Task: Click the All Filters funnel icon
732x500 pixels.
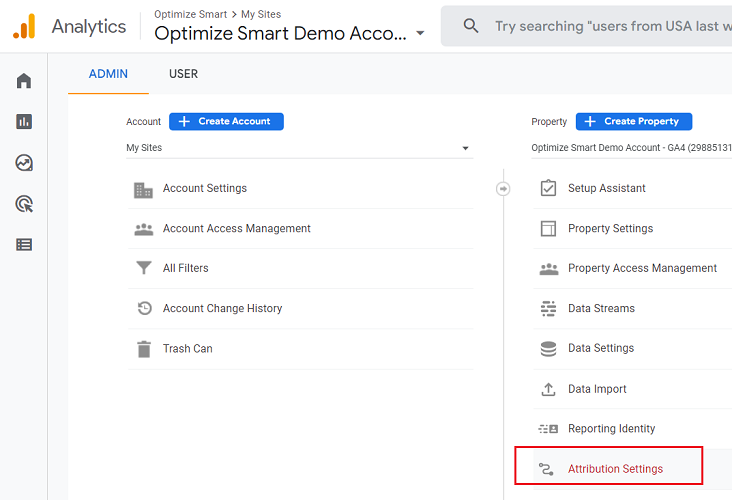Action: point(144,268)
